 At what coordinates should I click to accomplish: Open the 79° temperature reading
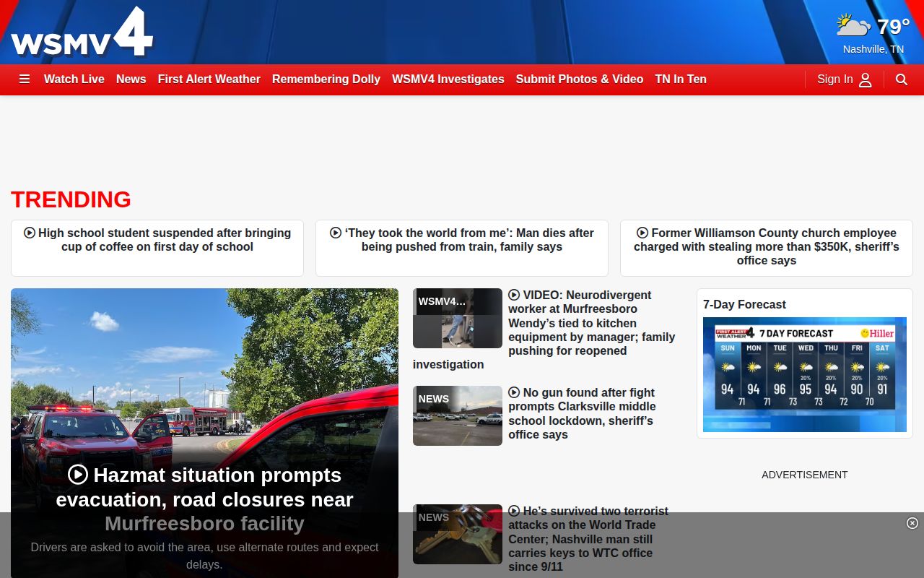893,27
